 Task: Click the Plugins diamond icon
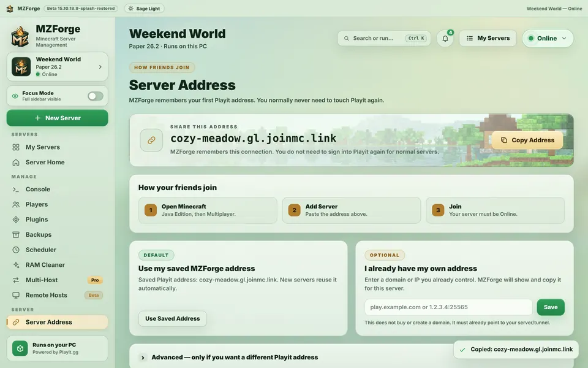click(x=16, y=220)
